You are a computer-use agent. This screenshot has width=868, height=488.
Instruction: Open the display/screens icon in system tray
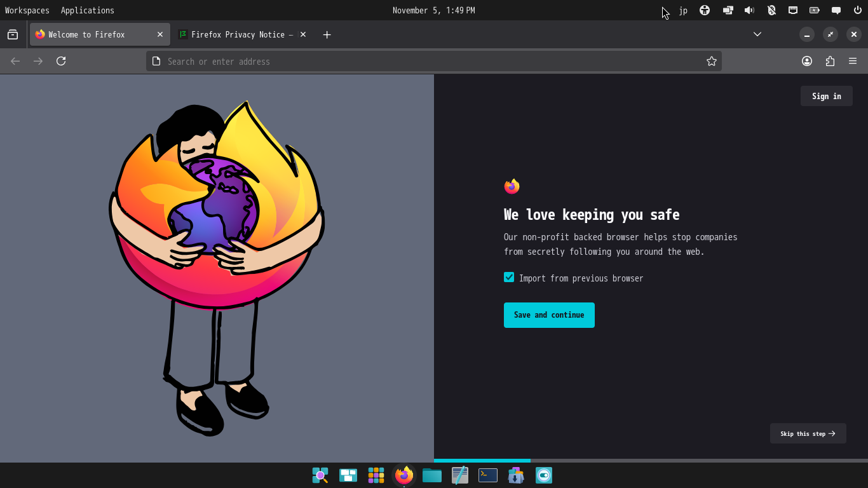[x=728, y=10]
